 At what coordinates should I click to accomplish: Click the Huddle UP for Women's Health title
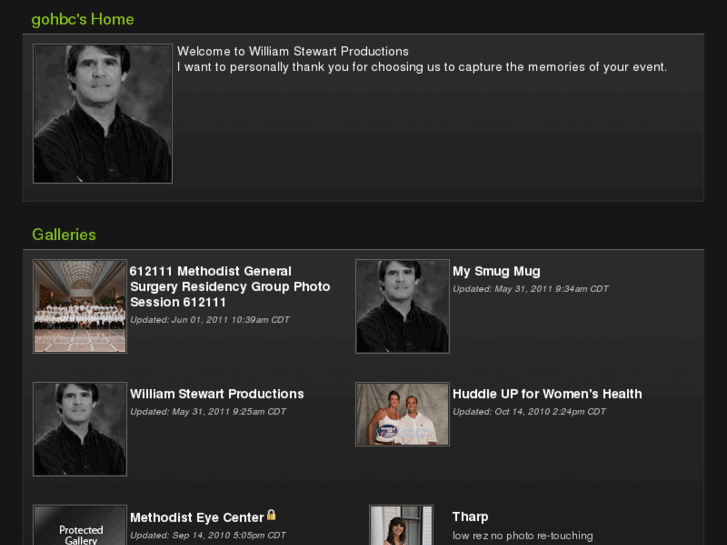point(547,394)
